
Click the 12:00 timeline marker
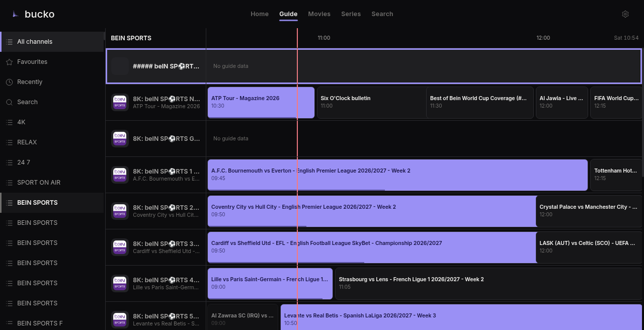tap(543, 38)
